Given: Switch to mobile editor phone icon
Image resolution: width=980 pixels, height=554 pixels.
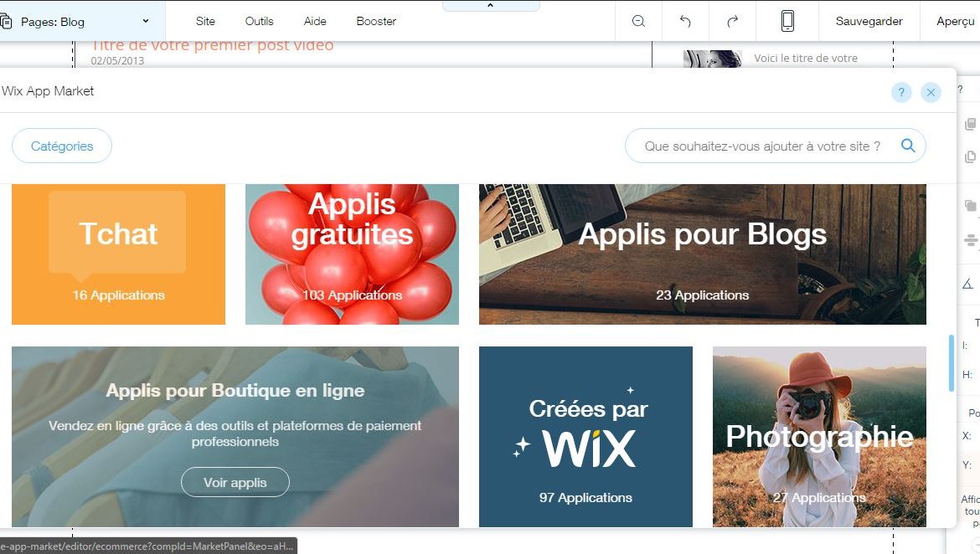Looking at the screenshot, I should coord(787,21).
